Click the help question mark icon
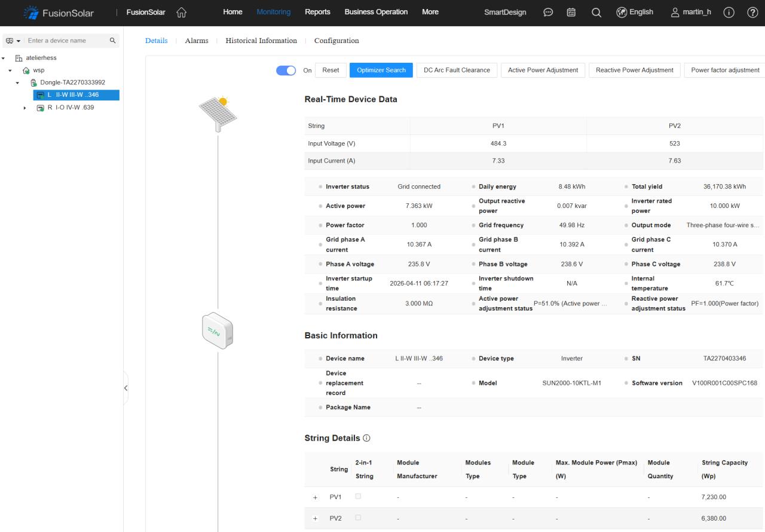The height and width of the screenshot is (532, 765). pyautogui.click(x=752, y=12)
